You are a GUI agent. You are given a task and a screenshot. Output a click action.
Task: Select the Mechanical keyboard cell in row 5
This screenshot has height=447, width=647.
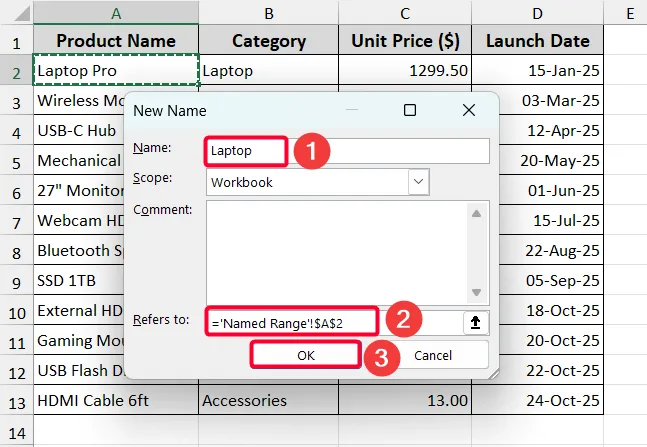(x=79, y=161)
